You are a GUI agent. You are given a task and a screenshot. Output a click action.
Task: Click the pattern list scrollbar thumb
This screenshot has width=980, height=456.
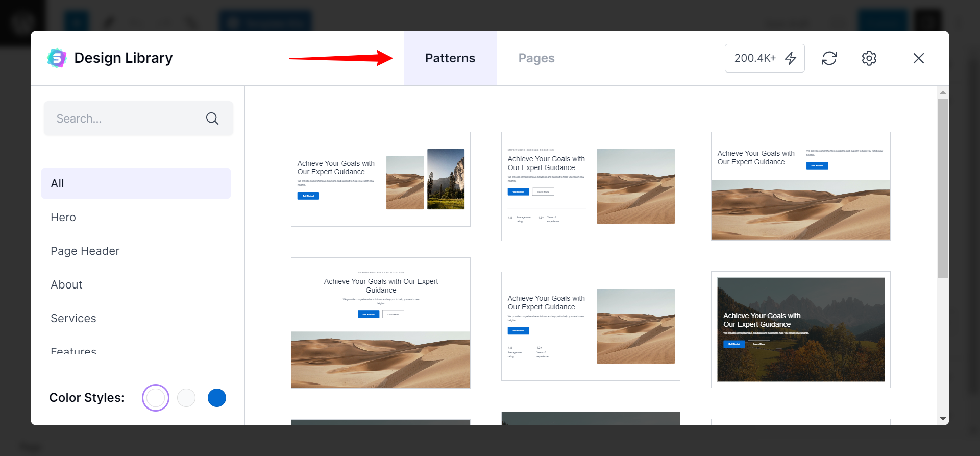pyautogui.click(x=943, y=188)
